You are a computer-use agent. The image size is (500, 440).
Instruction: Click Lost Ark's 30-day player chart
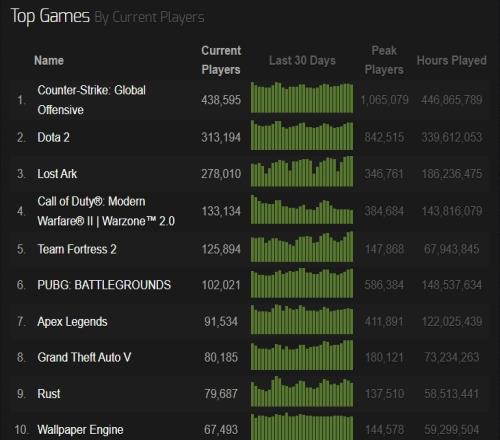302,171
